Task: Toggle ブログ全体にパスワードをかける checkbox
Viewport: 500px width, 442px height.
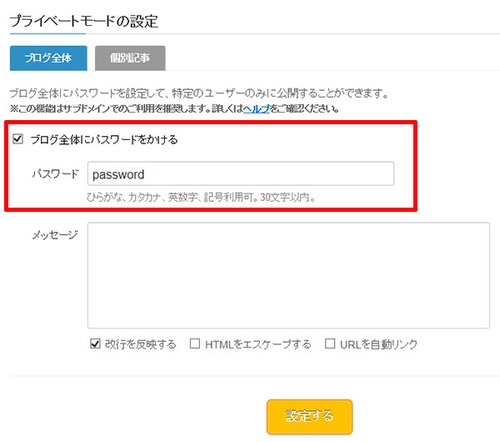Action: point(18,139)
